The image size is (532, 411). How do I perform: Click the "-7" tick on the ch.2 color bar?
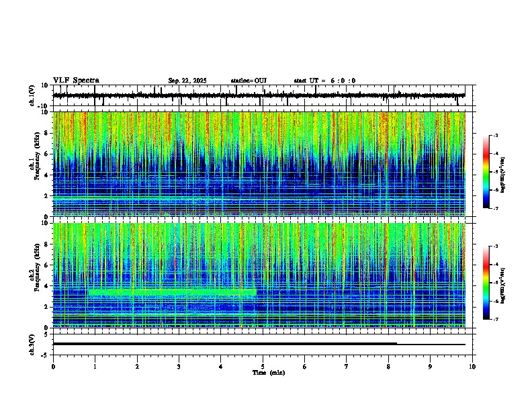495,319
